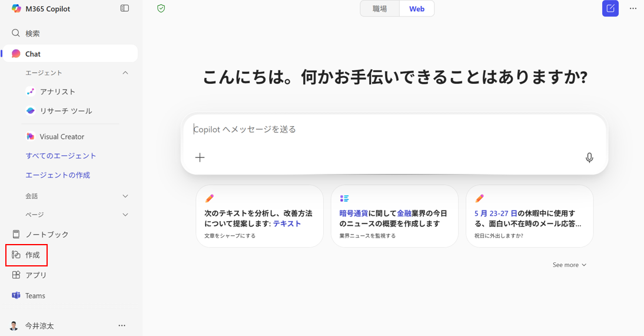Click the Teams logo icon
Screen dimensions: 644x336
(x=16, y=295)
